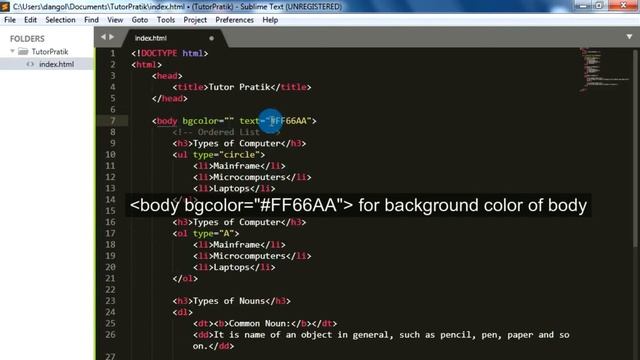Click the closing ol tag
Screen dimensions: 640x360
click(x=185, y=278)
